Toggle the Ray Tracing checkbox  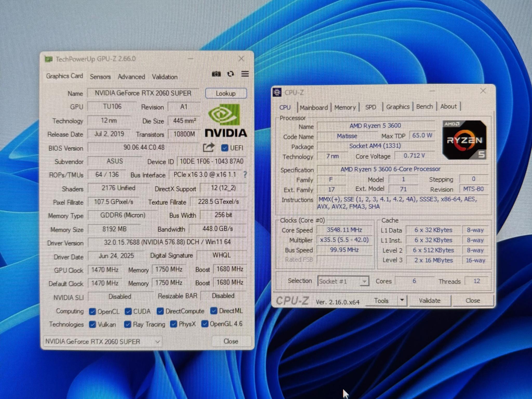click(128, 324)
